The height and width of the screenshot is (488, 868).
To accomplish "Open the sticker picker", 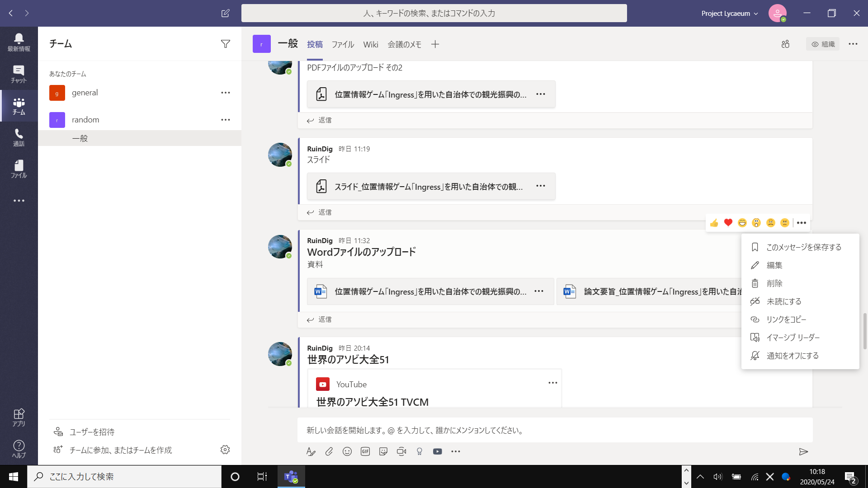I will point(383,451).
